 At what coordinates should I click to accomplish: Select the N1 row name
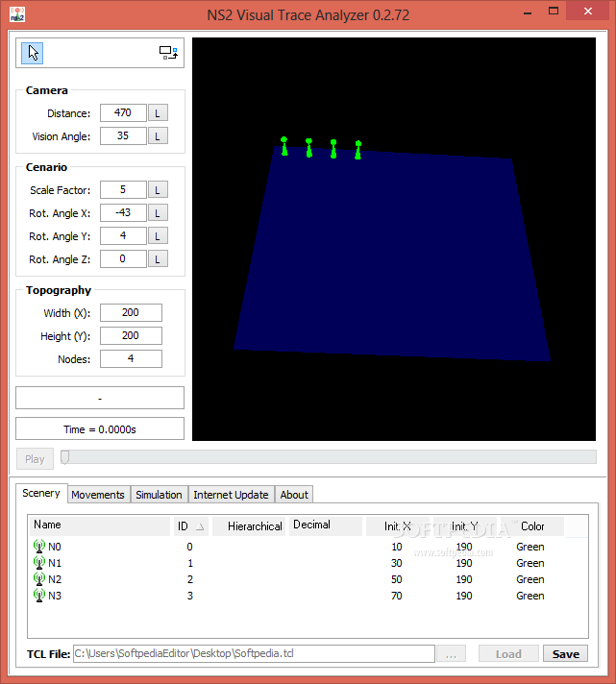tap(55, 563)
